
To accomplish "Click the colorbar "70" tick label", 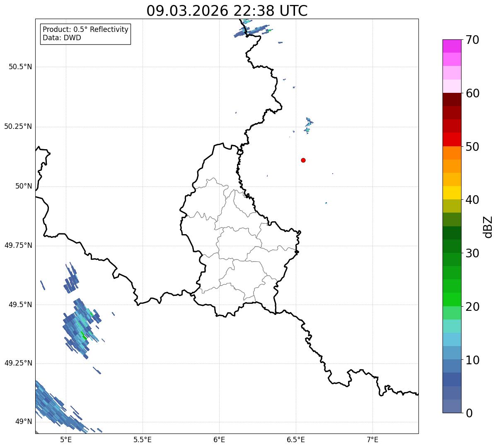I will (x=472, y=40).
